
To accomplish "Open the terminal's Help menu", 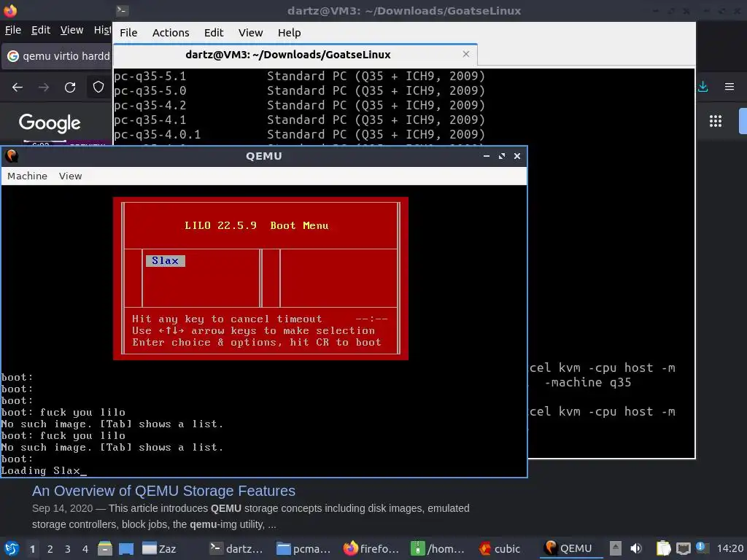I will (289, 33).
